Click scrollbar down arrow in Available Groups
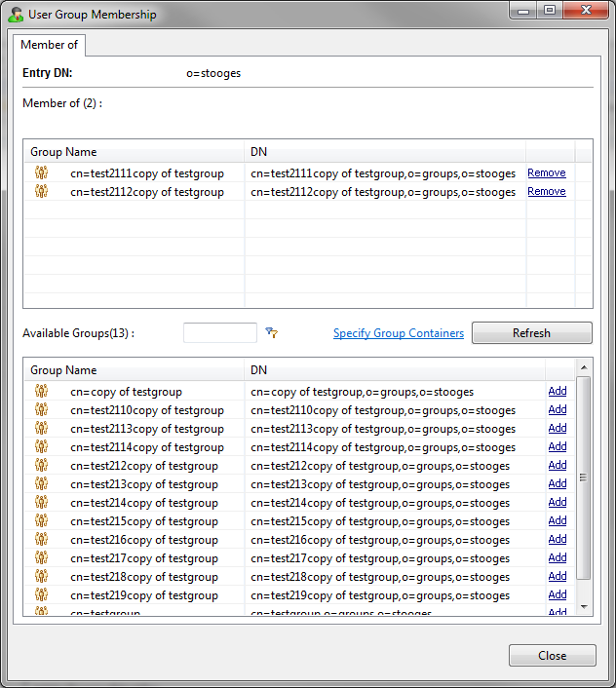Screen dimensions: 616x688 (x=584, y=607)
